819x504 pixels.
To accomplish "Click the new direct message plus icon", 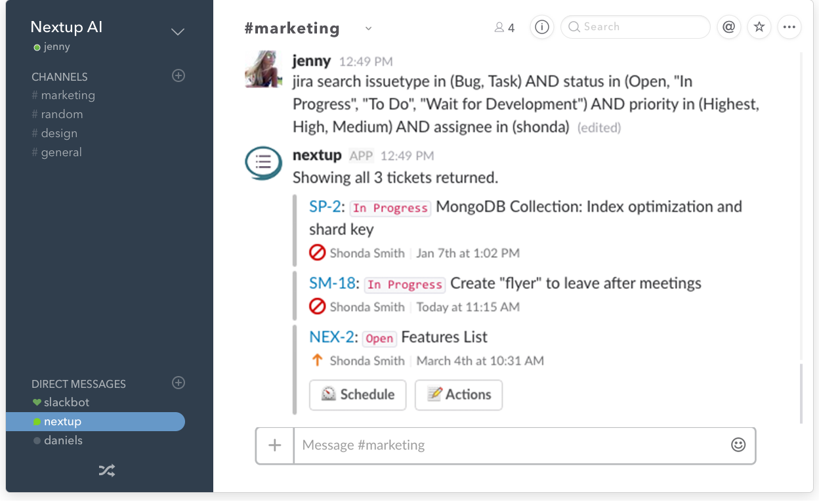I will tap(178, 383).
